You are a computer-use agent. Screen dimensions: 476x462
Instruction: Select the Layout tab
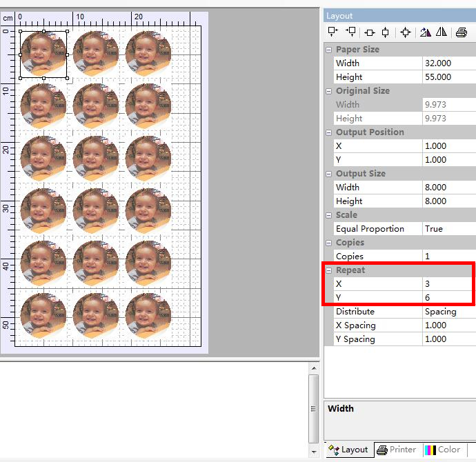348,450
